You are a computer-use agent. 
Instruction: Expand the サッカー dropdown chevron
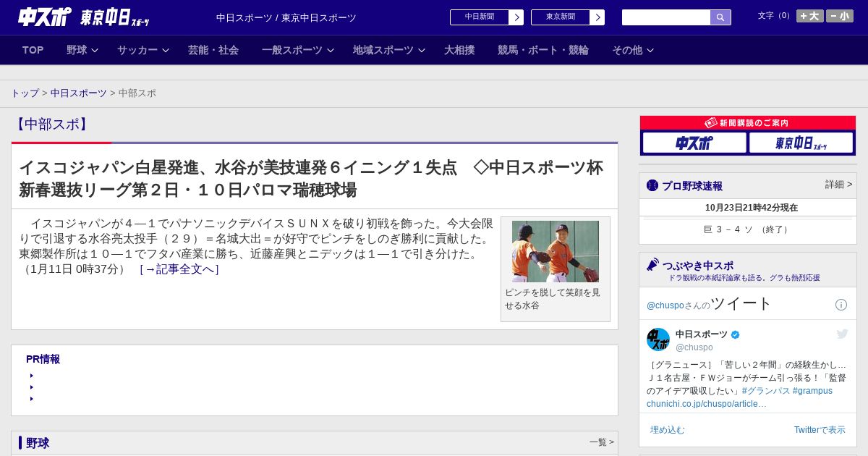click(166, 51)
